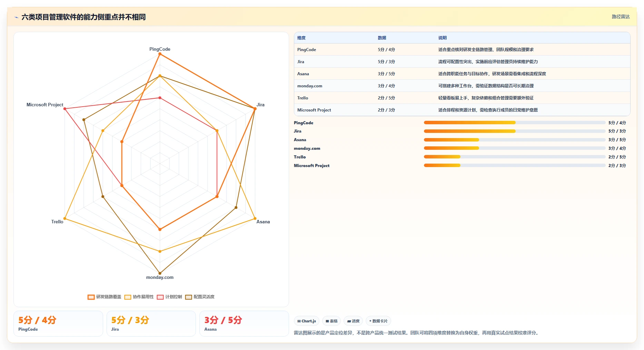The height and width of the screenshot is (350, 644).
Task: Click the title 六类项目管理软件的能力侧重点并不相同
Action: pyautogui.click(x=83, y=17)
